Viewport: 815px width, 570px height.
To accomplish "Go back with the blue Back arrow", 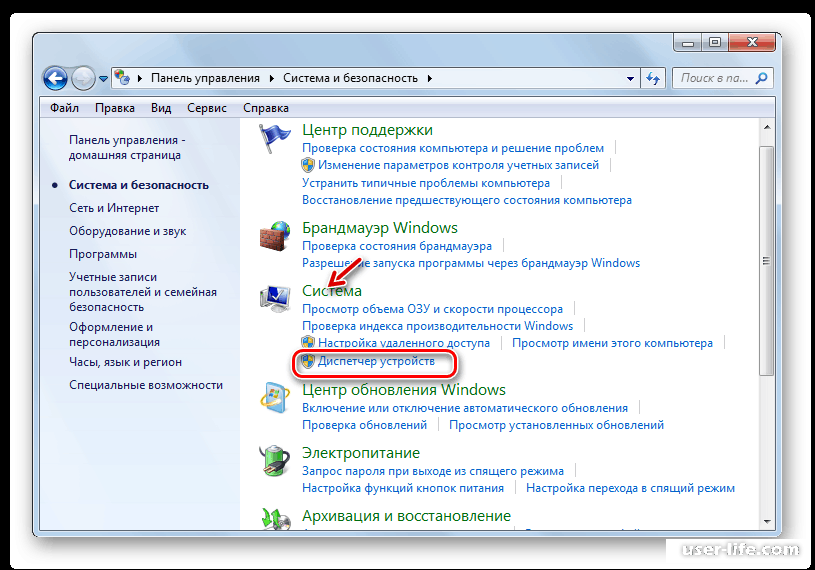I will pyautogui.click(x=55, y=78).
